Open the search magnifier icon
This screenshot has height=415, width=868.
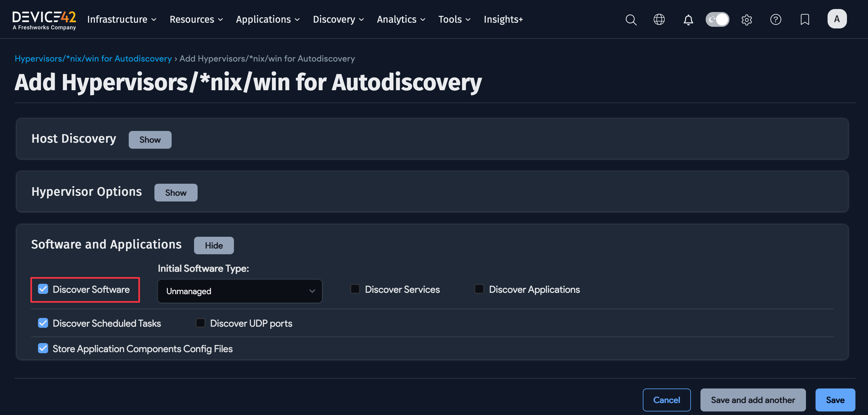coord(631,19)
